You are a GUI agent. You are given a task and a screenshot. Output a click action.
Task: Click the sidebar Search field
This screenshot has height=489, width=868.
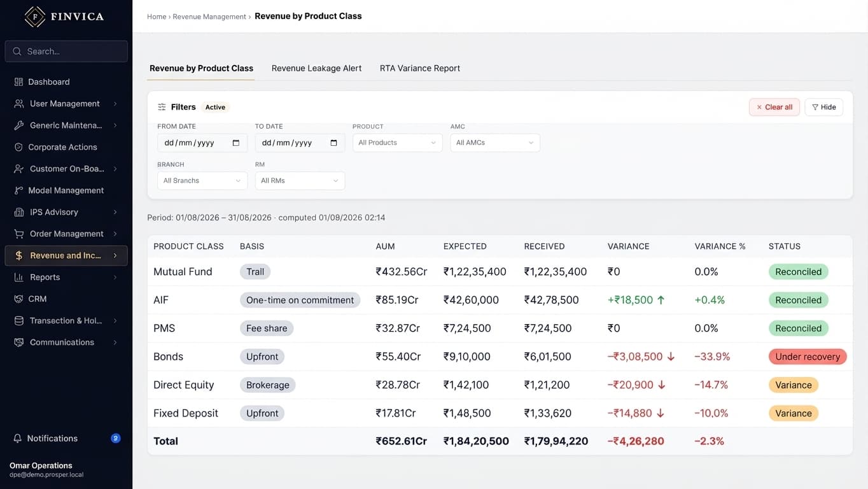(66, 52)
